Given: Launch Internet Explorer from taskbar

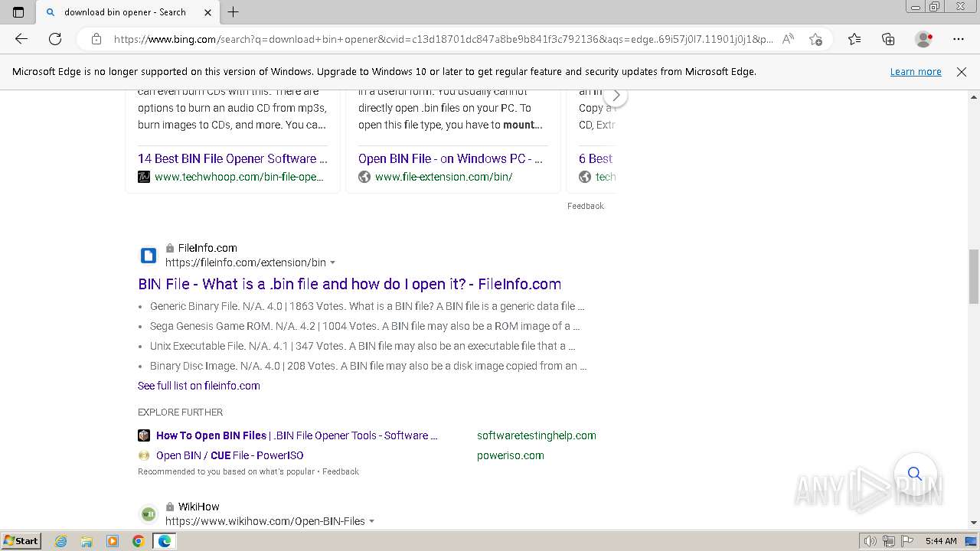Looking at the screenshot, I should 61,541.
